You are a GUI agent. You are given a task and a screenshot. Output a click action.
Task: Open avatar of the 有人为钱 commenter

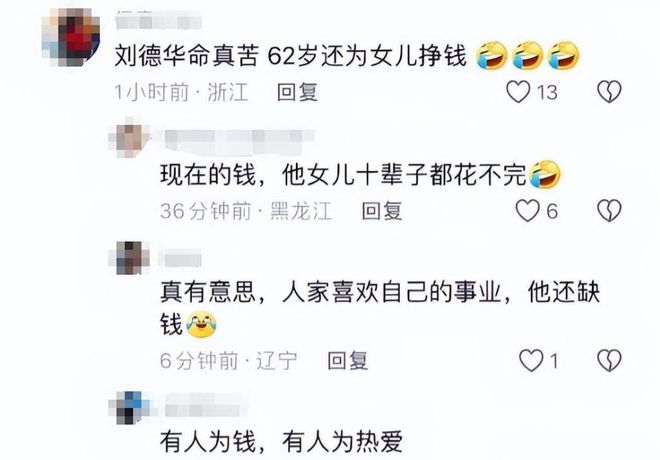pos(129,407)
